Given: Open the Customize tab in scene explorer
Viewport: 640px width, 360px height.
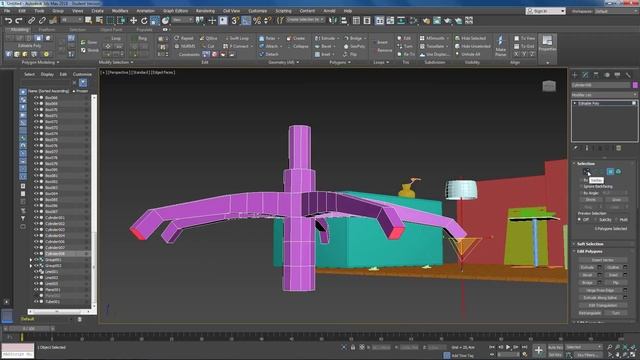Looking at the screenshot, I should point(82,74).
